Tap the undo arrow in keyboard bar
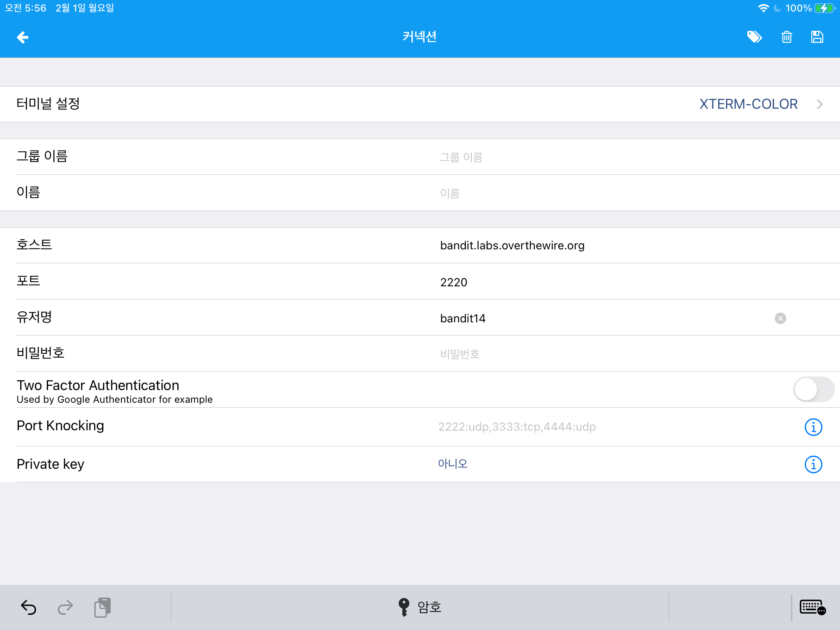The width and height of the screenshot is (840, 630). [28, 607]
